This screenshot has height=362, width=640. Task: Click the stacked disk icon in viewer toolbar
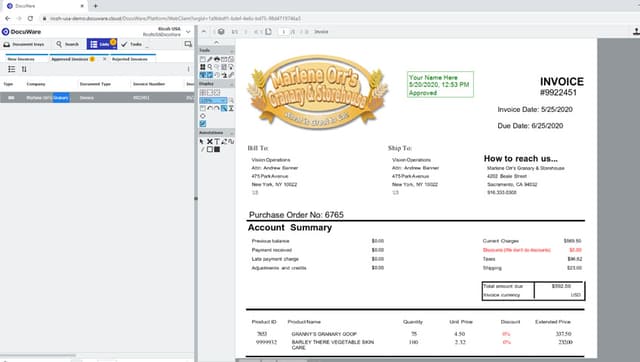pos(221,31)
